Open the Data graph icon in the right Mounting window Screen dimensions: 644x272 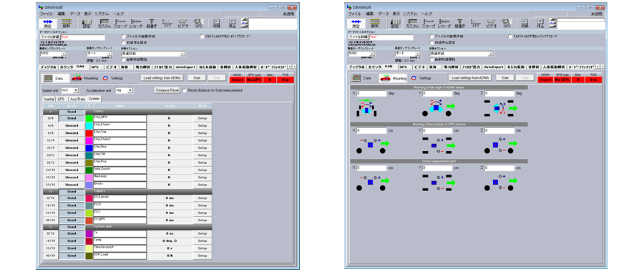coord(356,77)
